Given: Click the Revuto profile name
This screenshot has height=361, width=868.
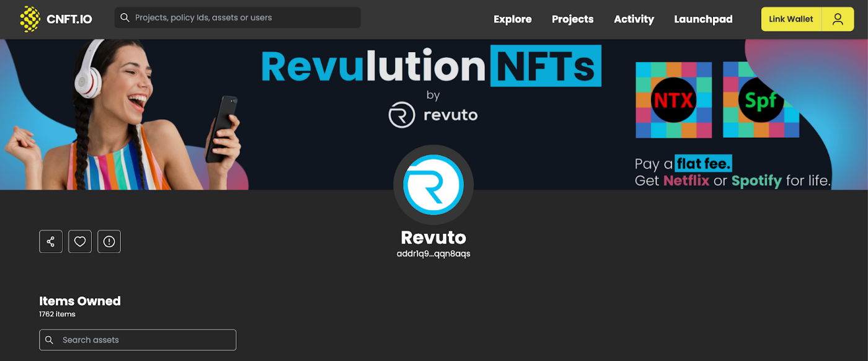Looking at the screenshot, I should [x=433, y=238].
